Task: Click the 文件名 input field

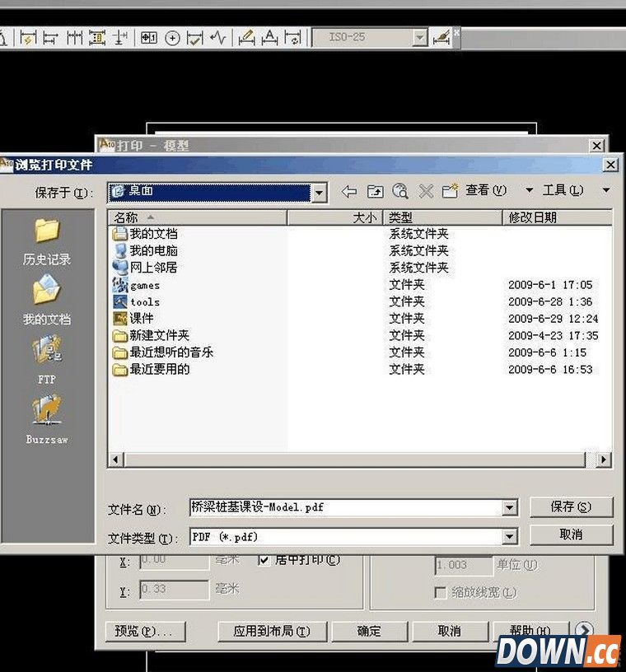Action: click(x=346, y=507)
